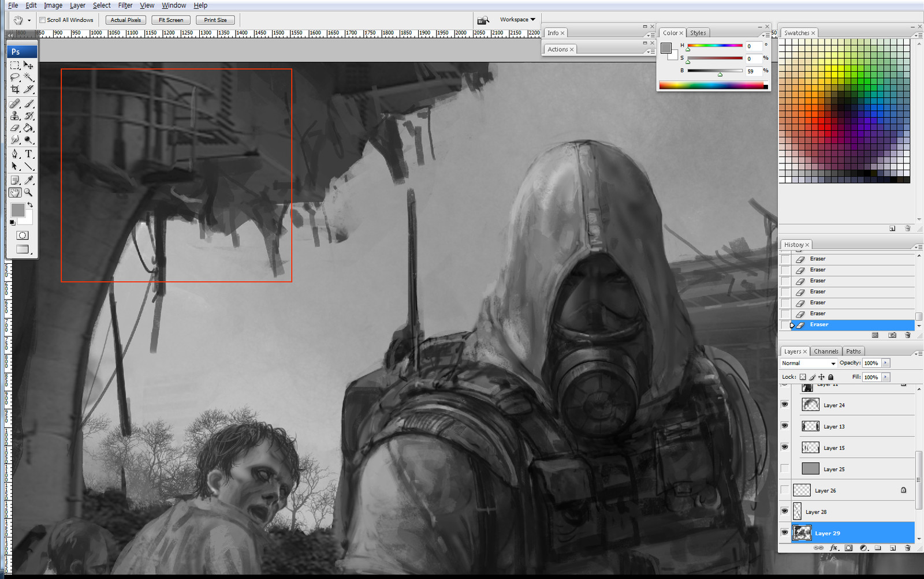Open the adjustment layer menu
The width and height of the screenshot is (924, 579).
tap(863, 548)
